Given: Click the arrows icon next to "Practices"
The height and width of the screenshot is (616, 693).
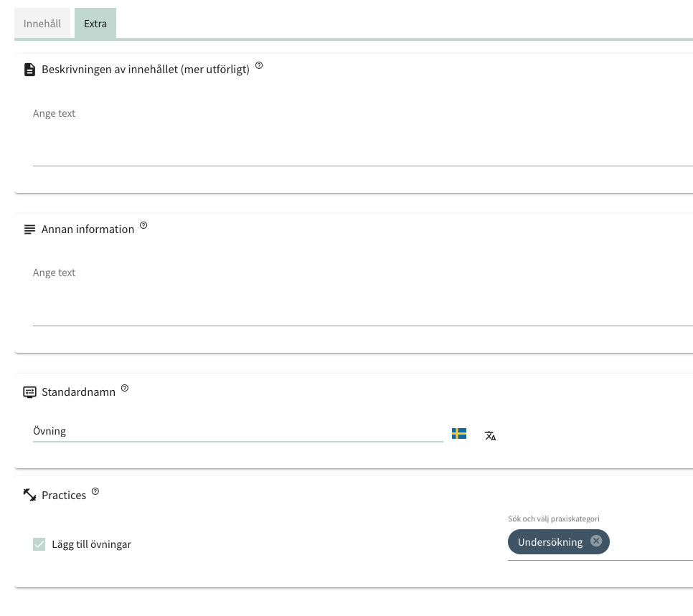Looking at the screenshot, I should (x=29, y=495).
